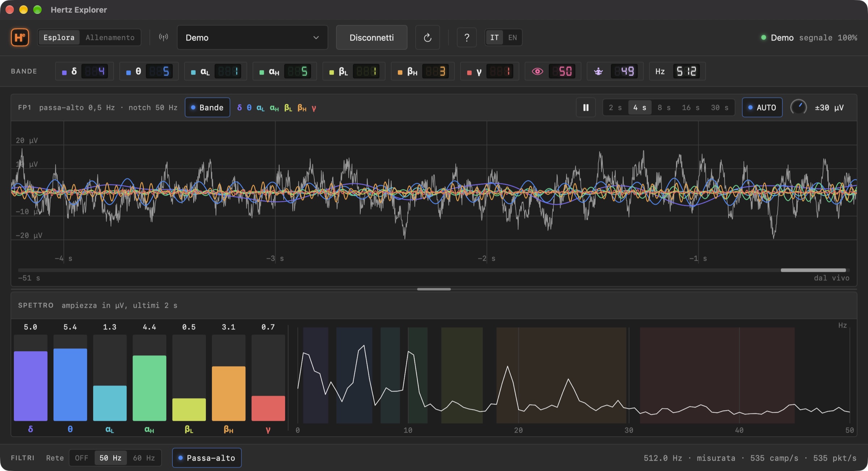Viewport: 868px width, 471px height.
Task: Click the amplitude scale knob
Action: pyautogui.click(x=799, y=108)
